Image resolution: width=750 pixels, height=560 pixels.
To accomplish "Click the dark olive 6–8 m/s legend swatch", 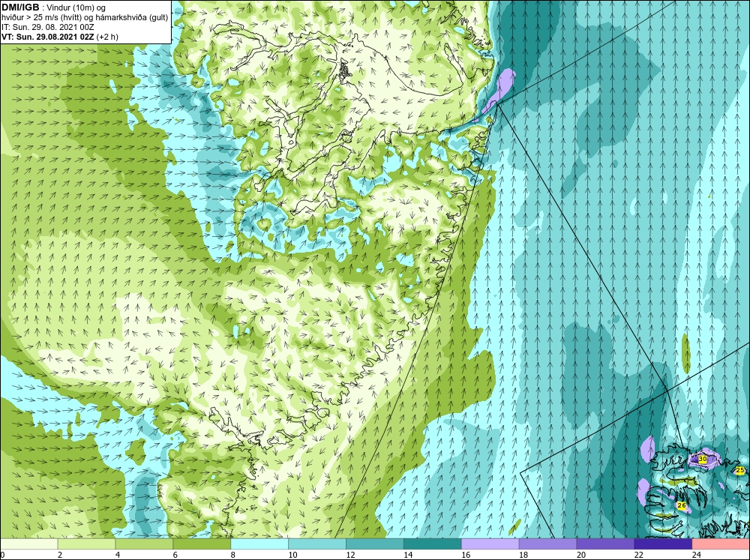I will pos(202,544).
